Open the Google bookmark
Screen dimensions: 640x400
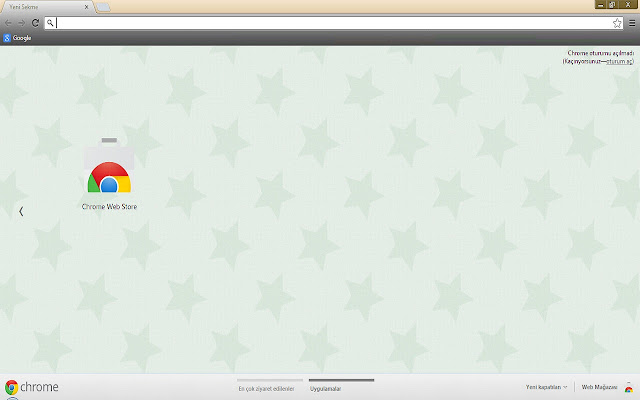coord(17,38)
